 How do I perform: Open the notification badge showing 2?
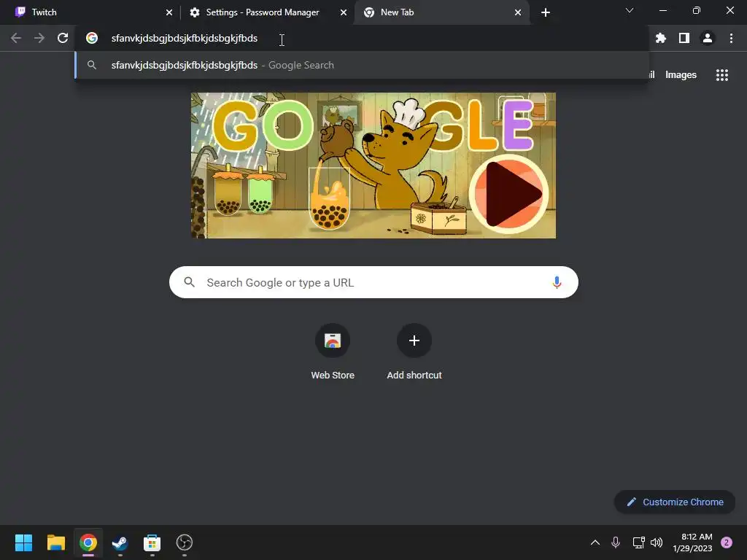(x=727, y=542)
